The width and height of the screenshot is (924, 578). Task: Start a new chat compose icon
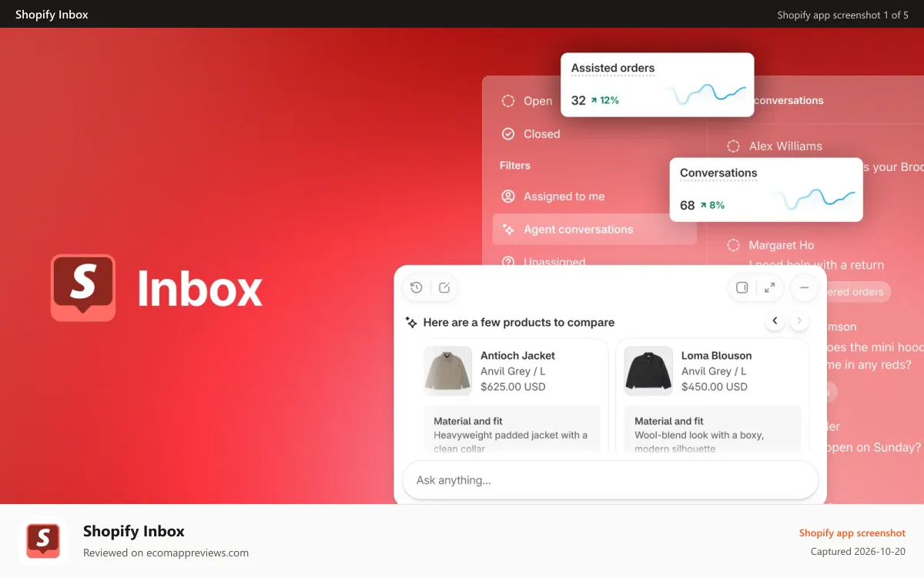coord(444,287)
